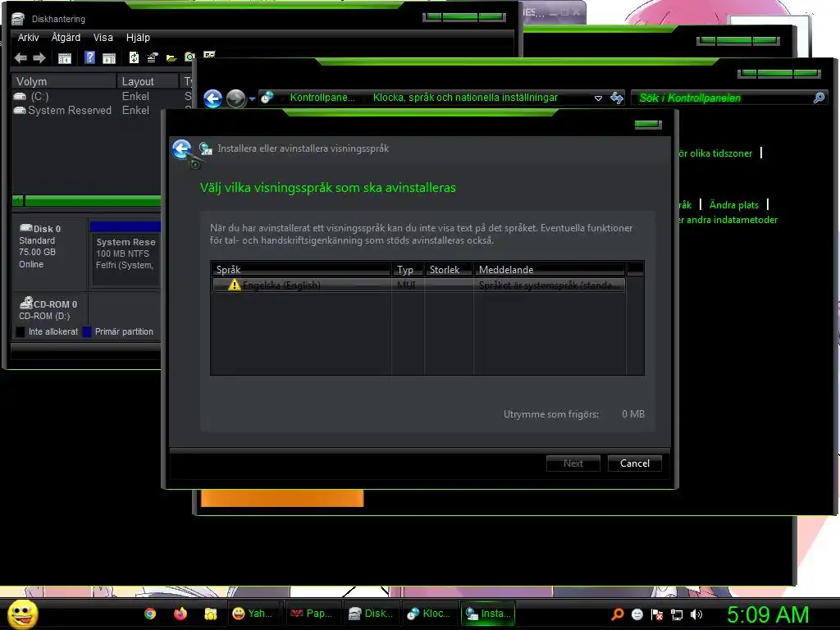Open smiley Start button

pos(22,614)
